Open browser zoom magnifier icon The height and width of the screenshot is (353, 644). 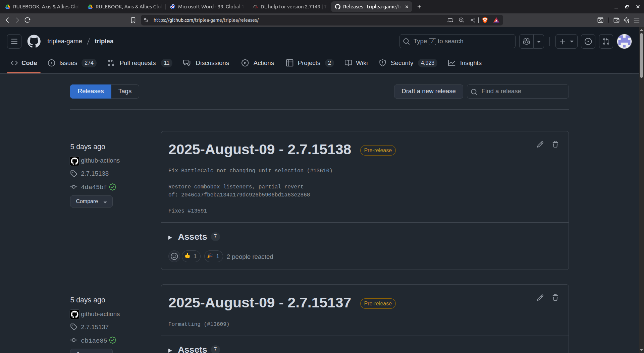462,20
